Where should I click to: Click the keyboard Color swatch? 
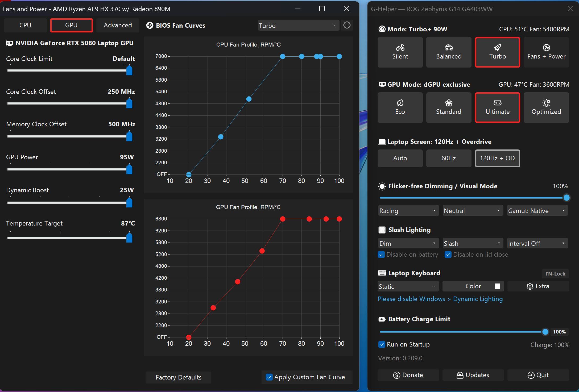click(497, 286)
